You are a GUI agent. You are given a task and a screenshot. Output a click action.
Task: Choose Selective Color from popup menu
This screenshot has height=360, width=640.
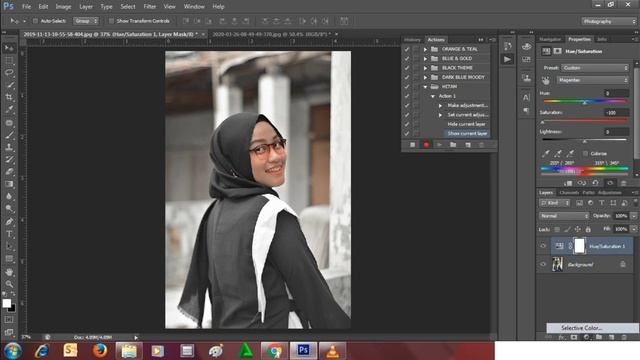[593, 328]
